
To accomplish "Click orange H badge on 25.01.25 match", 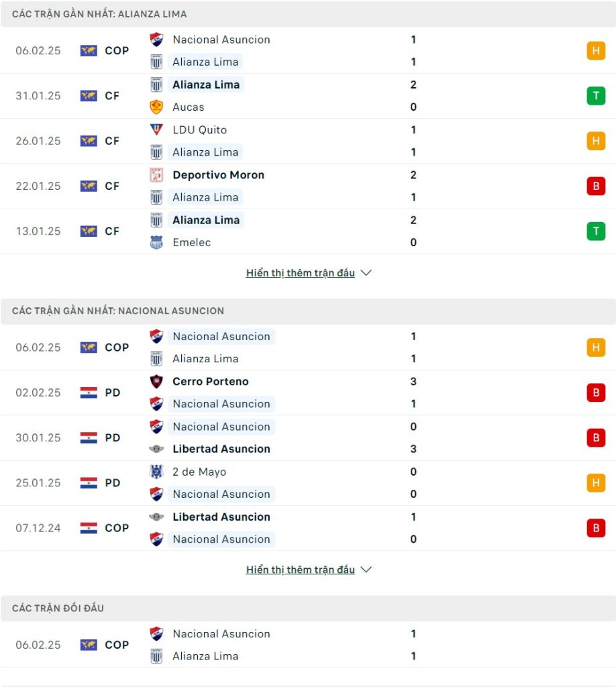I will (x=596, y=483).
